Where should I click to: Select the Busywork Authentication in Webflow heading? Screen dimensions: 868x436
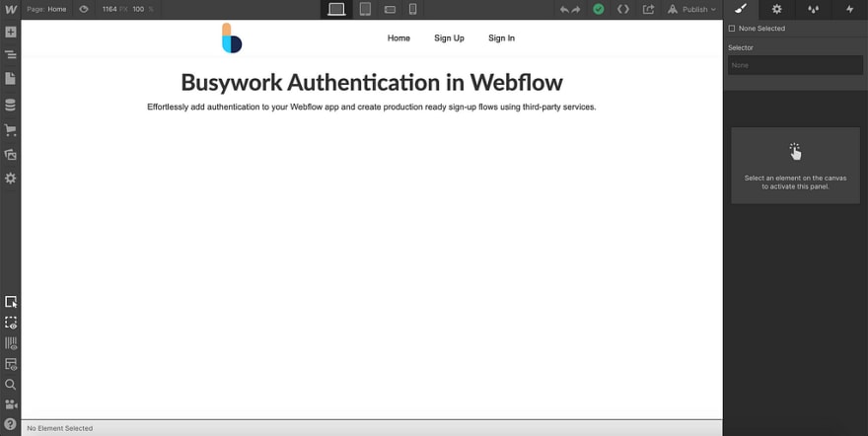(372, 83)
